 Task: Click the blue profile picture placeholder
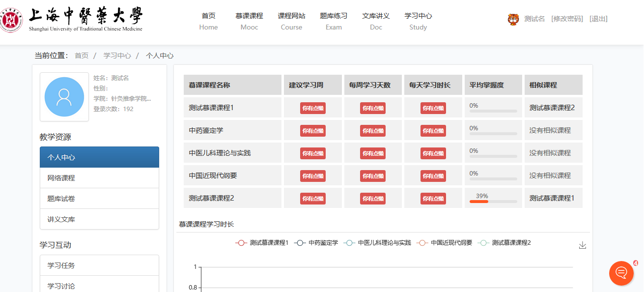coord(64,97)
